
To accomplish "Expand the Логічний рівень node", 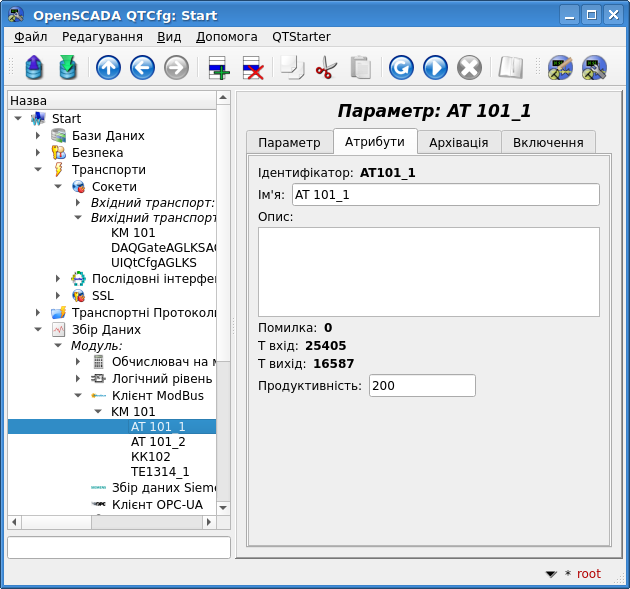I will pyautogui.click(x=78, y=378).
